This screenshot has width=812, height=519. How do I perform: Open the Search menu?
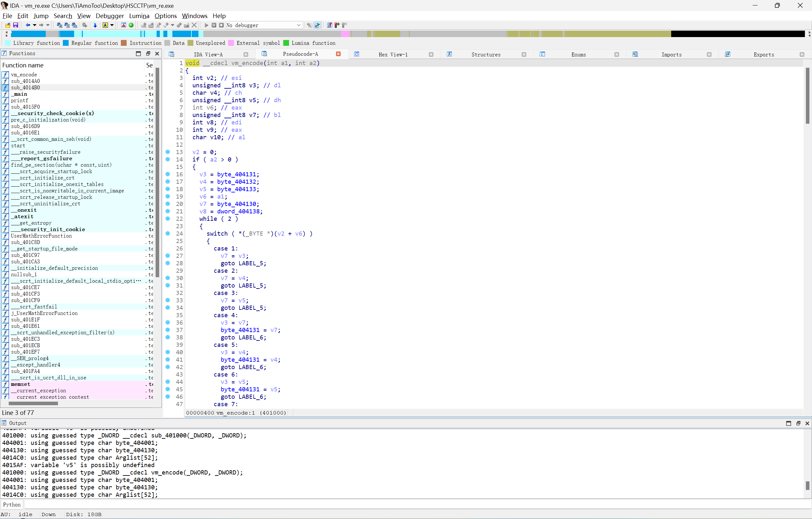point(63,16)
